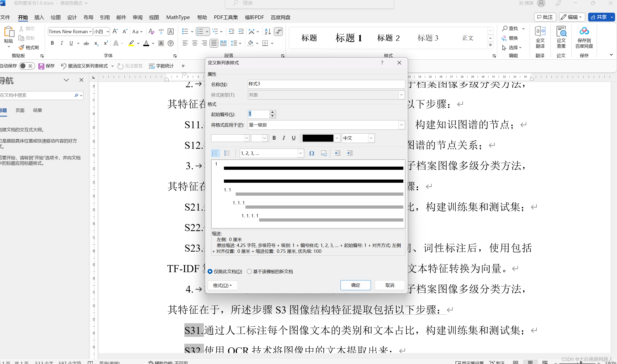The image size is (617, 364).
Task: Click increase indent icon in dialog
Action: click(350, 153)
